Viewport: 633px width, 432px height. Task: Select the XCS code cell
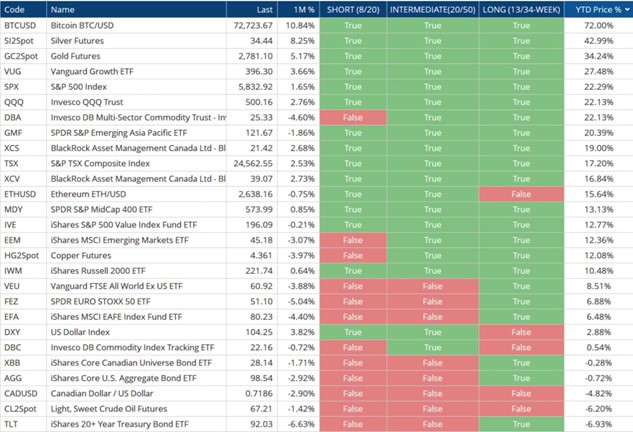[x=23, y=148]
